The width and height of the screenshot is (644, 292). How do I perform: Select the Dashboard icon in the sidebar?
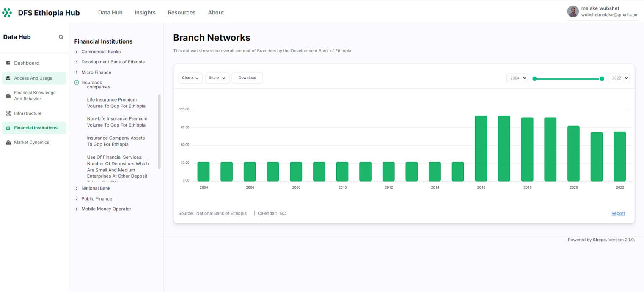pyautogui.click(x=8, y=63)
